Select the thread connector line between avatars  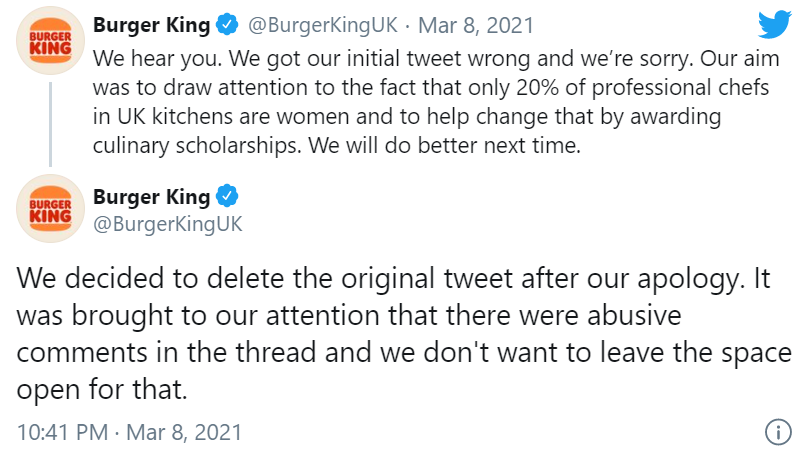(50, 125)
